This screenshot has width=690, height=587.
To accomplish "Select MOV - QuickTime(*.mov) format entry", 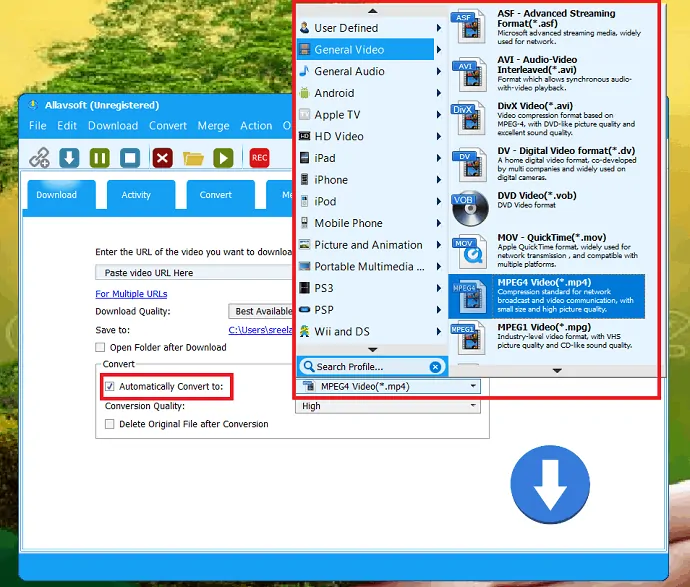I will pyautogui.click(x=547, y=251).
